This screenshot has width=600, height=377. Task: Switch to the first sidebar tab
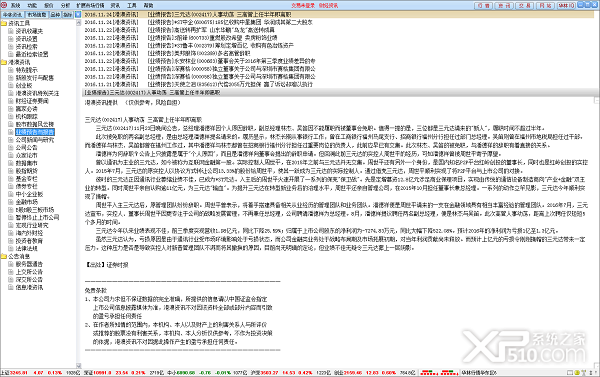click(x=13, y=15)
